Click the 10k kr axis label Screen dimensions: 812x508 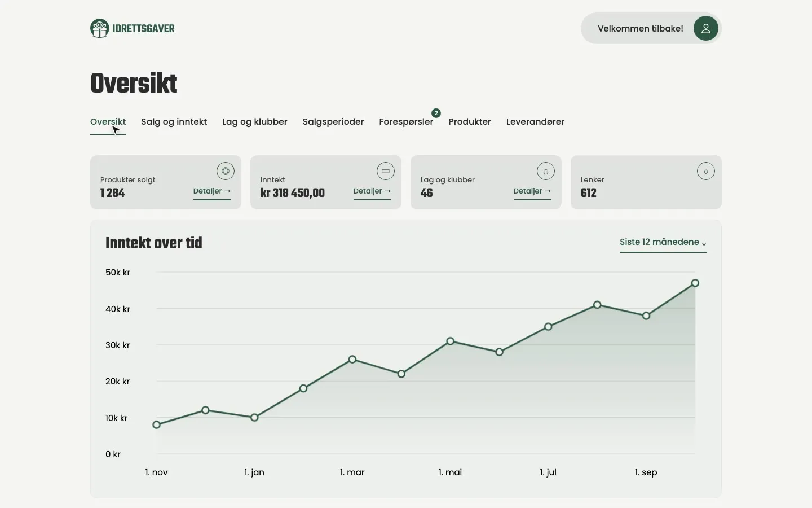117,418
